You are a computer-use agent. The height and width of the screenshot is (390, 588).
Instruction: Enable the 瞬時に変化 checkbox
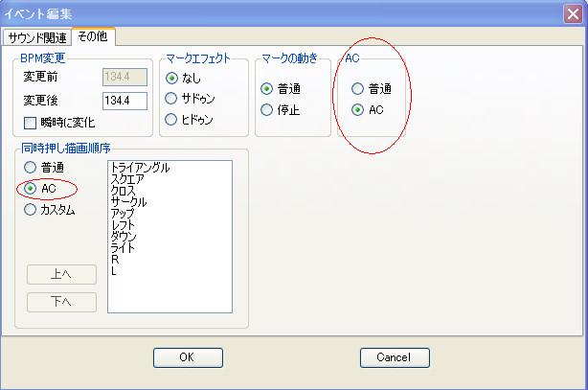tap(31, 123)
